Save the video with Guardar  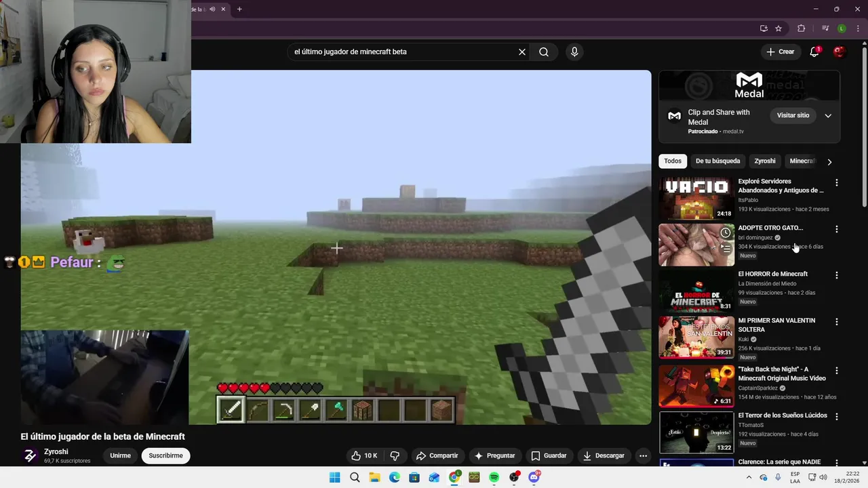click(x=549, y=455)
